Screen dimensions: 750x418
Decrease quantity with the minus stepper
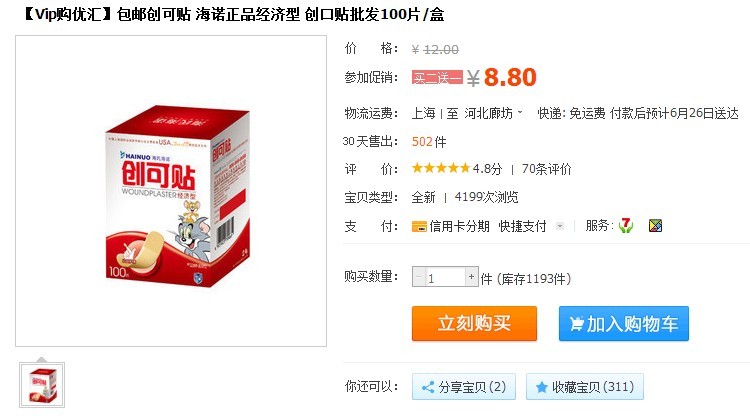(x=419, y=276)
